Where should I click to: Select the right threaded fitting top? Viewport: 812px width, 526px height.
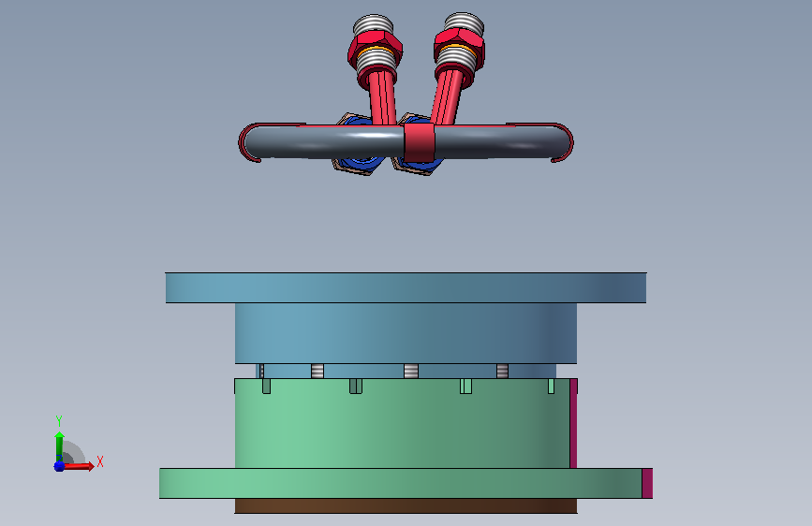pyautogui.click(x=464, y=22)
